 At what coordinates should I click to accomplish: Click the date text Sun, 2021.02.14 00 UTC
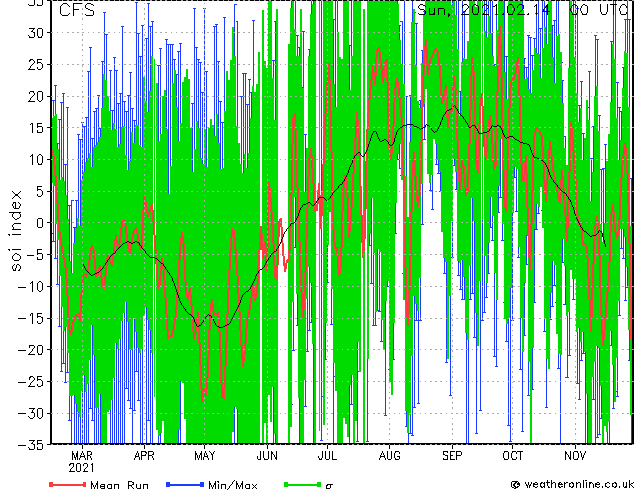(x=522, y=10)
